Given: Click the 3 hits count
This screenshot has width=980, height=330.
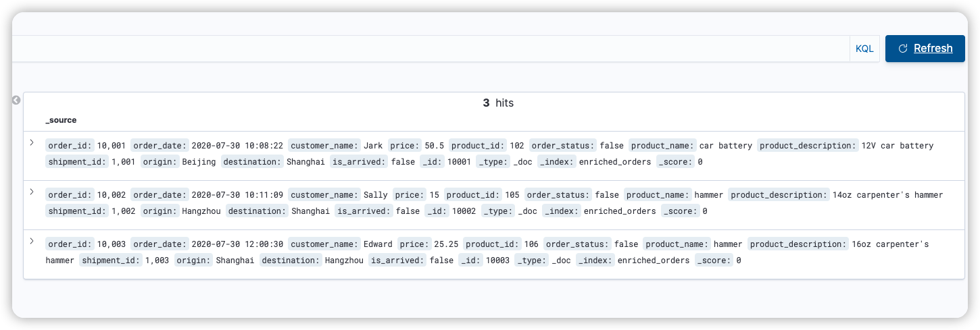Looking at the screenshot, I should [497, 103].
